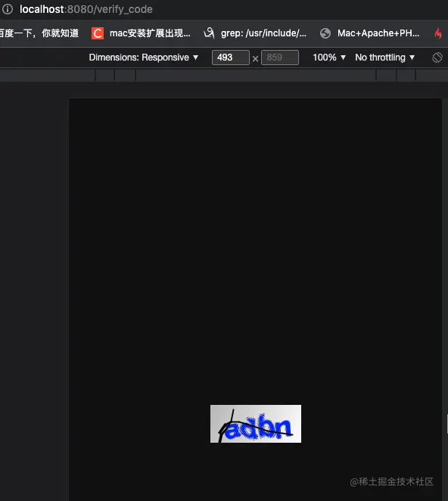This screenshot has height=501, width=448.
Task: Open the mac安装扩展出现 bookmark
Action: pyautogui.click(x=150, y=33)
